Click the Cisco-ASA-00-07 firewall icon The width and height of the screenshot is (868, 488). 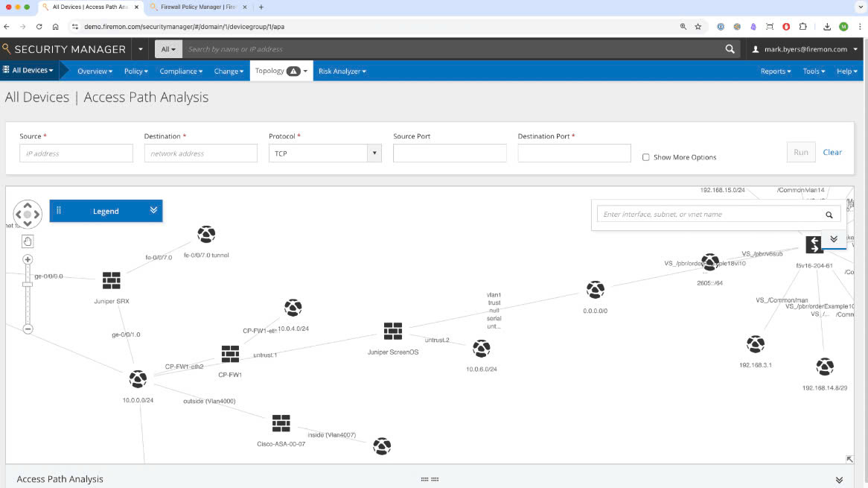(281, 423)
